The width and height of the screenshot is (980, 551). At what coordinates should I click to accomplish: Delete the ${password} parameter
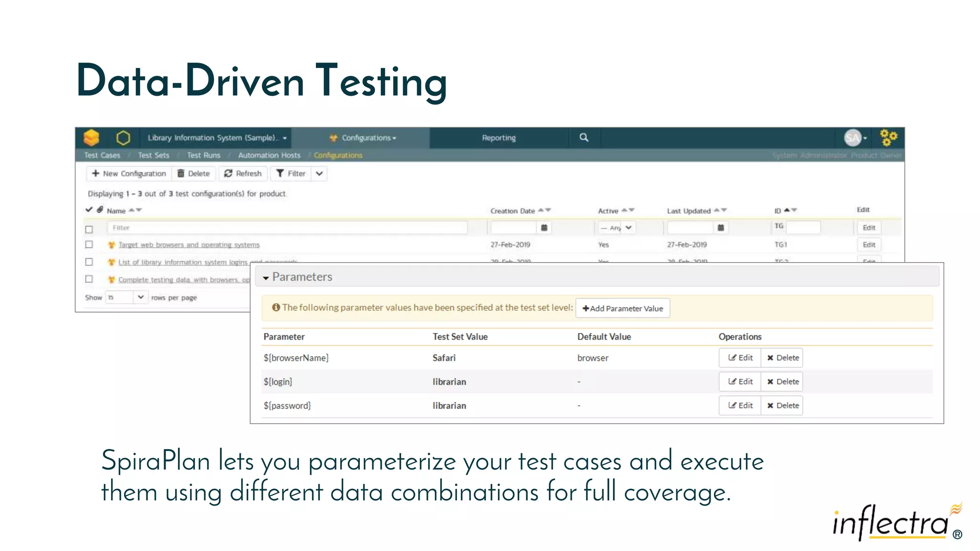click(782, 406)
